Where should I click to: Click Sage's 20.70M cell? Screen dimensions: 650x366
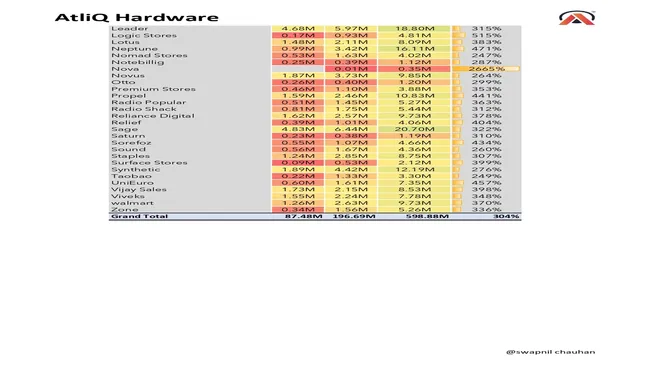414,129
